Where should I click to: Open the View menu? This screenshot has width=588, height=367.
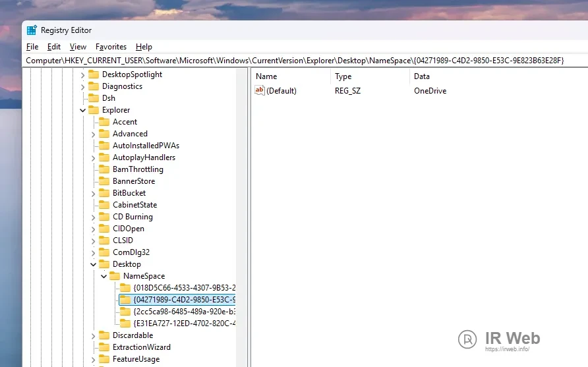pos(78,47)
